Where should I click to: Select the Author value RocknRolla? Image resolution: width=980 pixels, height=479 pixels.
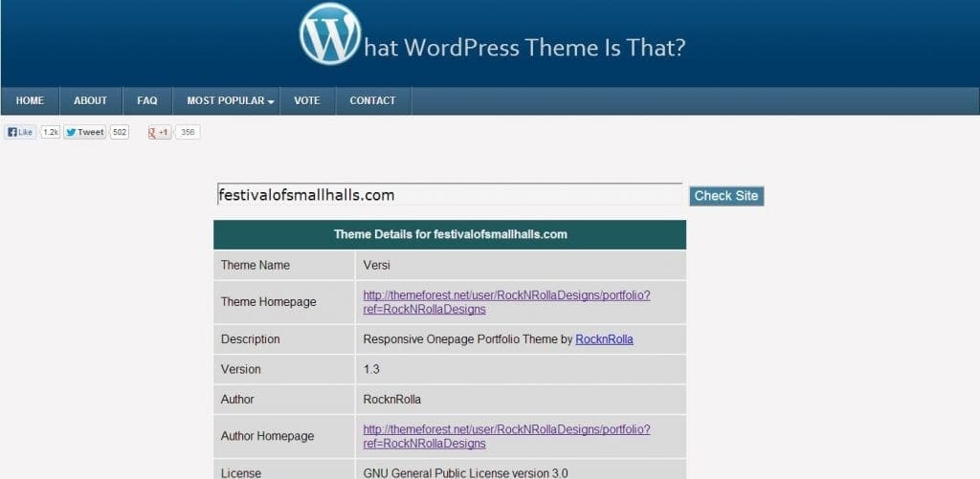pyautogui.click(x=391, y=400)
